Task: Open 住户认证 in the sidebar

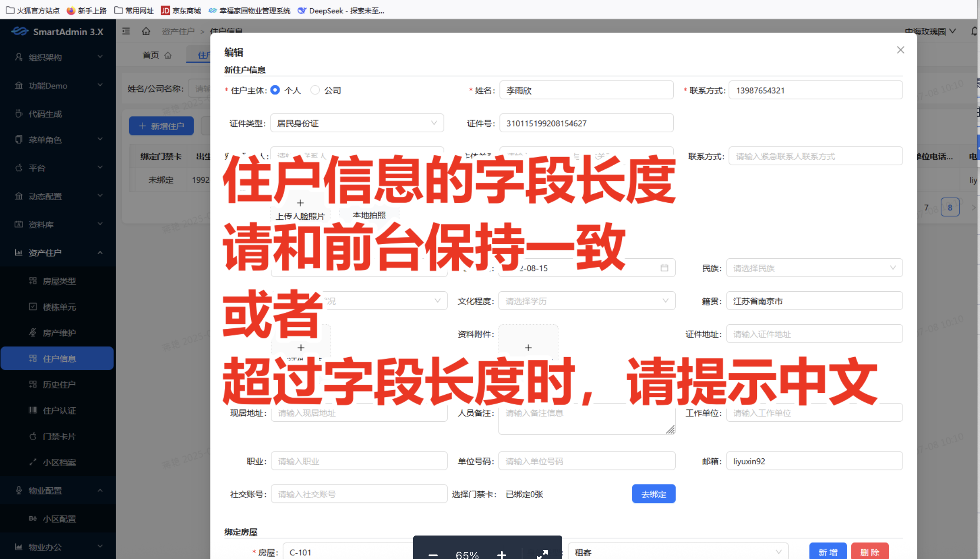Action: coord(59,410)
